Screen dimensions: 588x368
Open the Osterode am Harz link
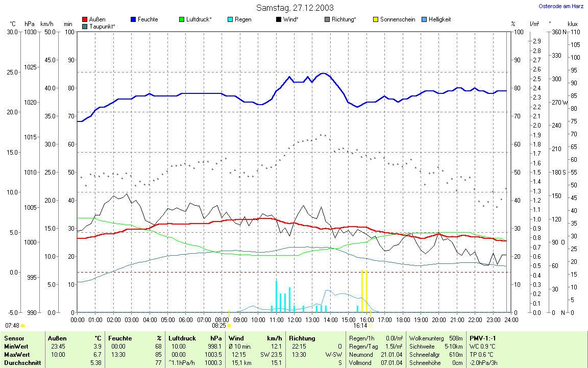561,6
